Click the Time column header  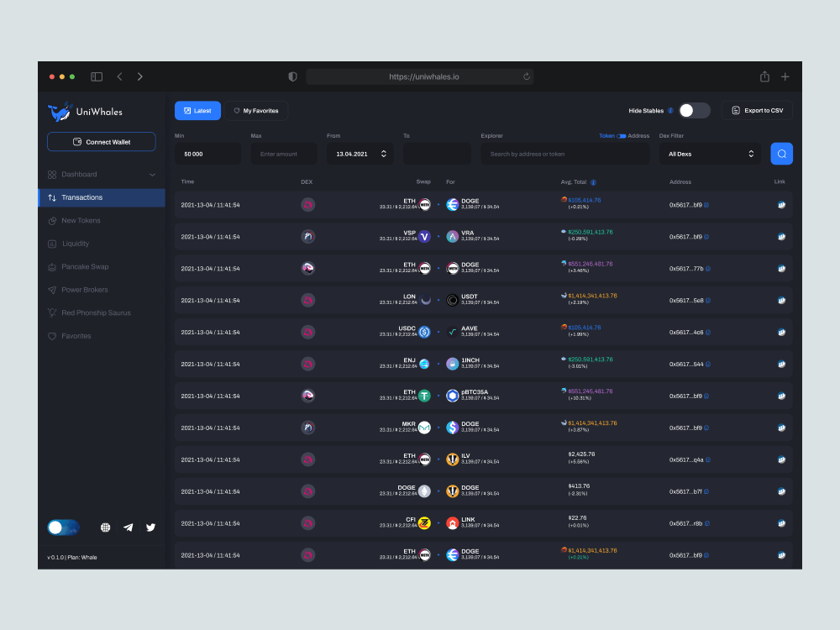coord(187,182)
